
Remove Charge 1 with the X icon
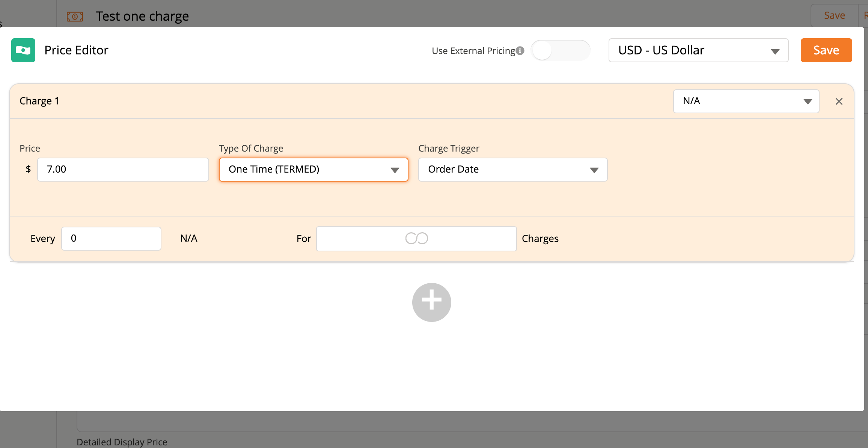pyautogui.click(x=839, y=101)
